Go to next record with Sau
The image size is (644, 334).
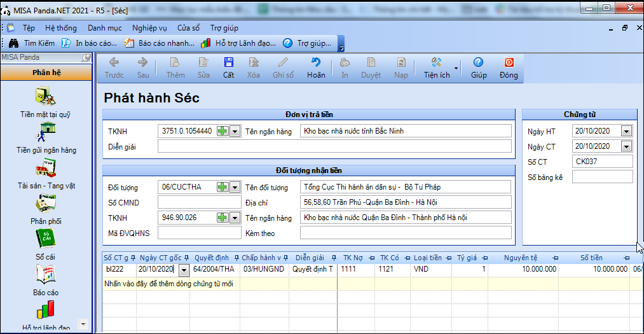[142, 68]
